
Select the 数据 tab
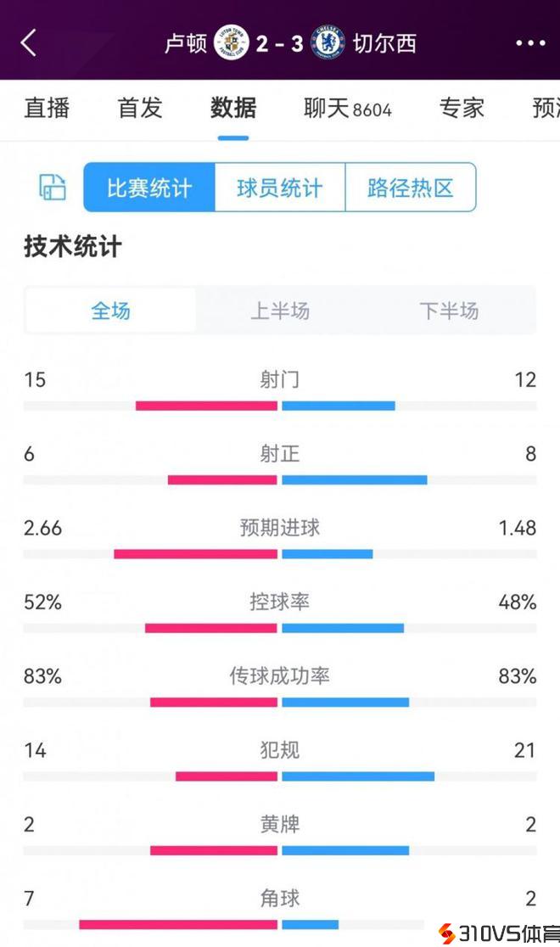[x=233, y=108]
